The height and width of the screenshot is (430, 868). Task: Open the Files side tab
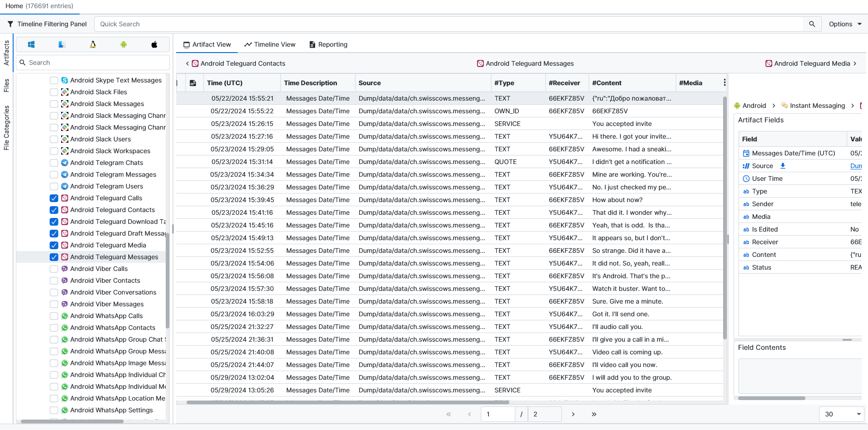(x=6, y=85)
